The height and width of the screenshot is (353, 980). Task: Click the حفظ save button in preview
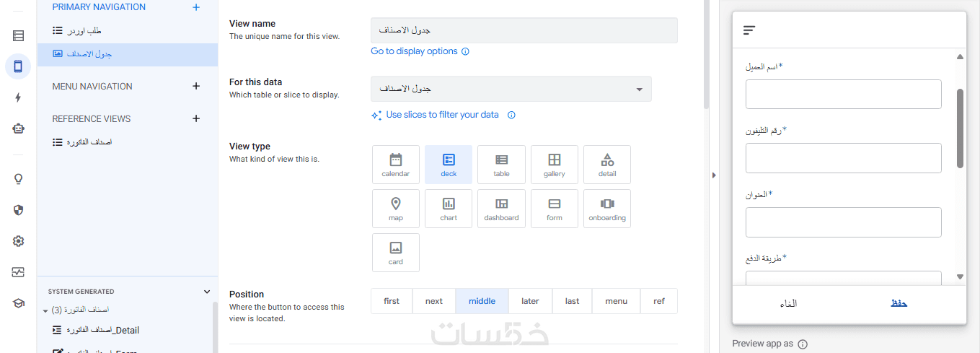(x=899, y=303)
